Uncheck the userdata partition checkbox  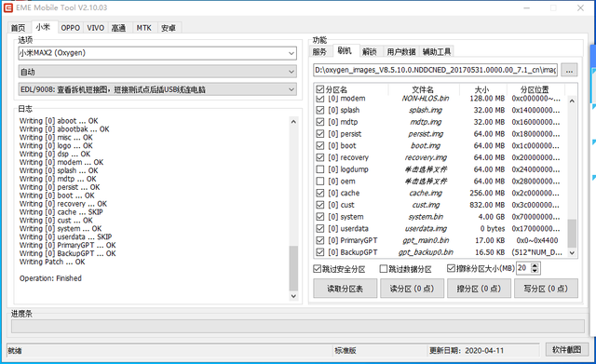coord(320,228)
